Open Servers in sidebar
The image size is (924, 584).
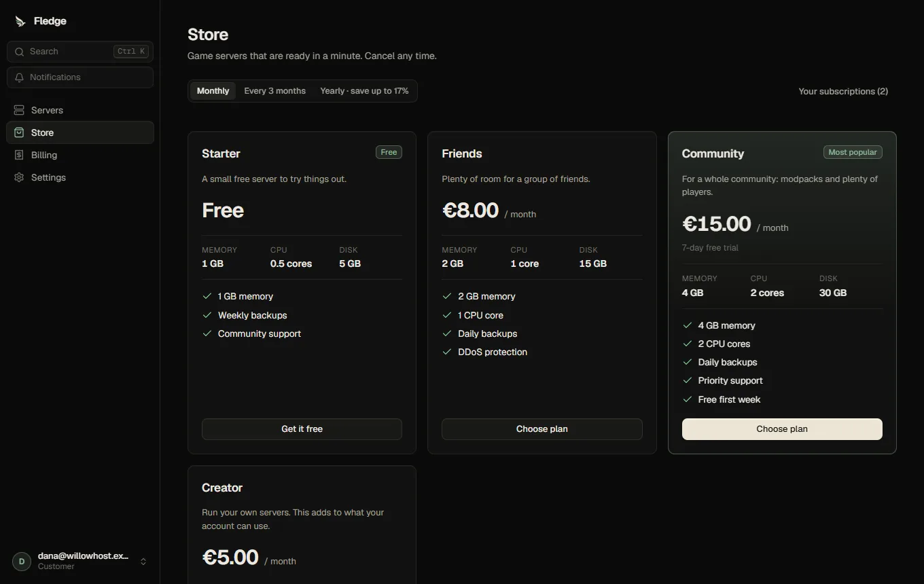coord(80,110)
